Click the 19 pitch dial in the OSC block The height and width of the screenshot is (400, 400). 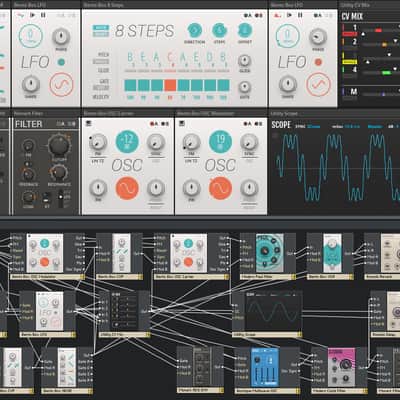[220, 142]
